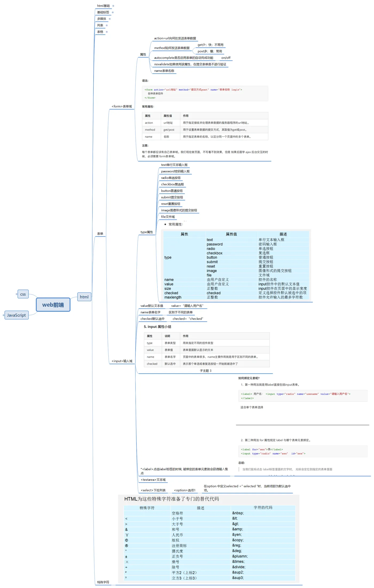Click the &copy; code cell
374x588 pixels.
coord(263,540)
